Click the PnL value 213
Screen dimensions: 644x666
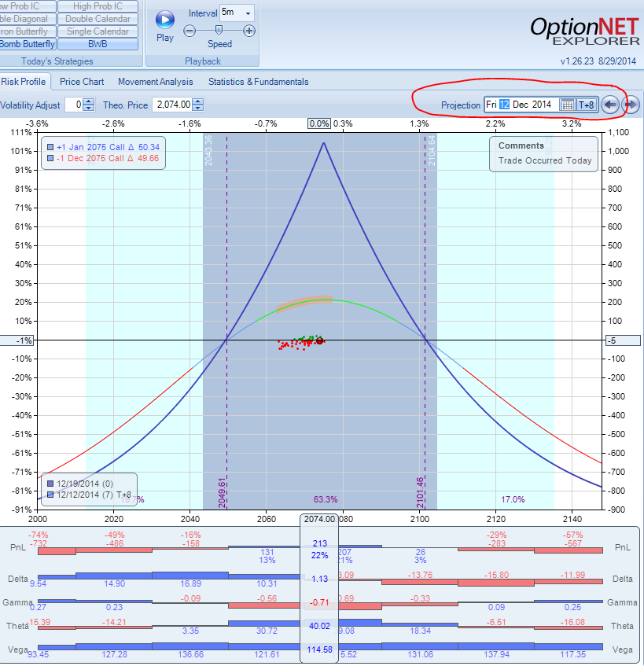(x=320, y=543)
